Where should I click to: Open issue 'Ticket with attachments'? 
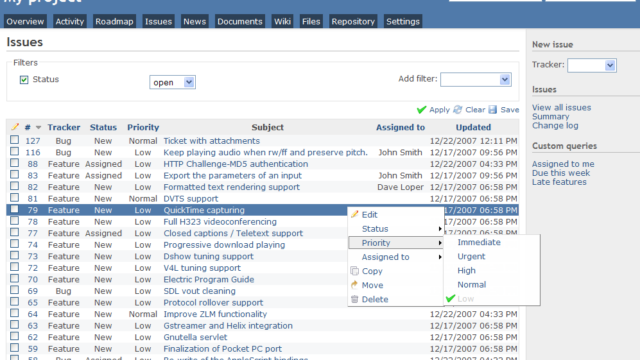pyautogui.click(x=211, y=141)
